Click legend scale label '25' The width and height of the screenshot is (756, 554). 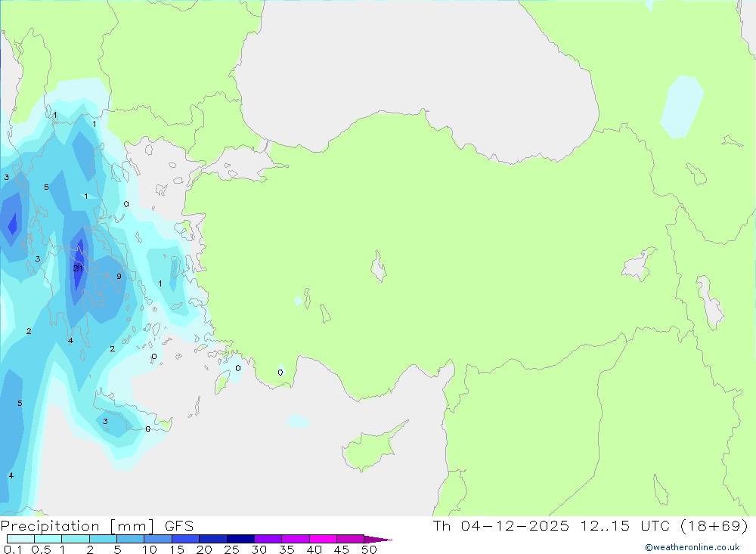231,549
